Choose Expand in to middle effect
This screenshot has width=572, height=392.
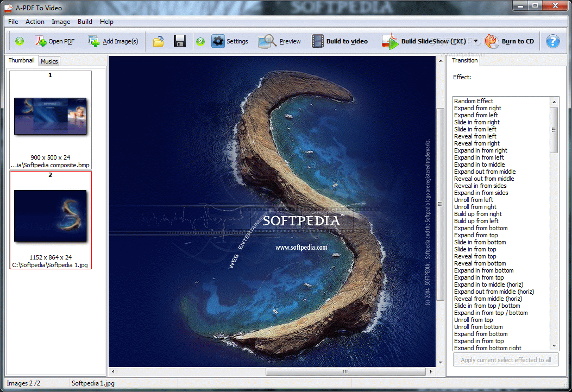pyautogui.click(x=479, y=165)
